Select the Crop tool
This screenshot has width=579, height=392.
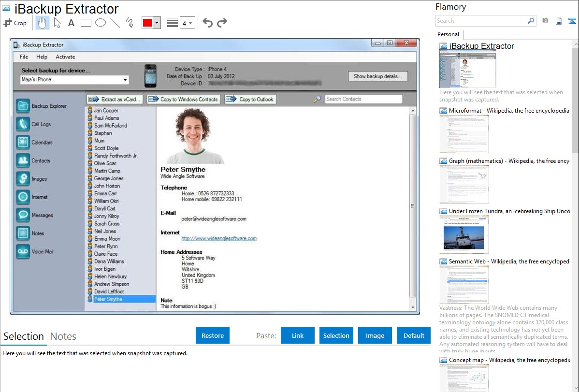pyautogui.click(x=15, y=23)
